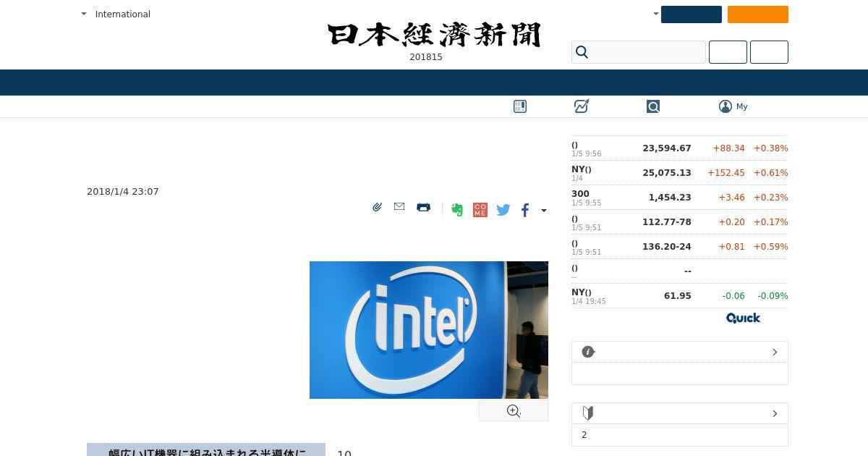Screen dimensions: 868x456
Task: Click the email share envelope icon
Action: (399, 206)
